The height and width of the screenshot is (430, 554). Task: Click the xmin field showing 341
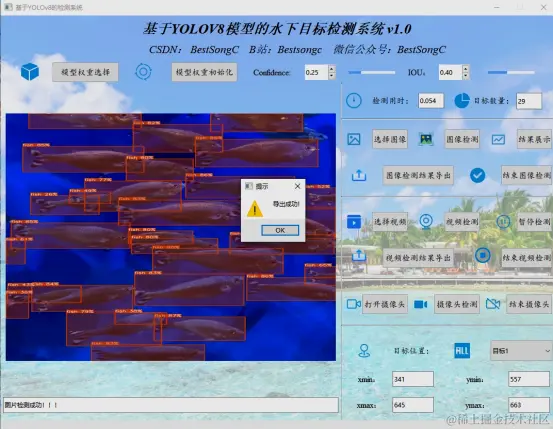click(x=413, y=379)
